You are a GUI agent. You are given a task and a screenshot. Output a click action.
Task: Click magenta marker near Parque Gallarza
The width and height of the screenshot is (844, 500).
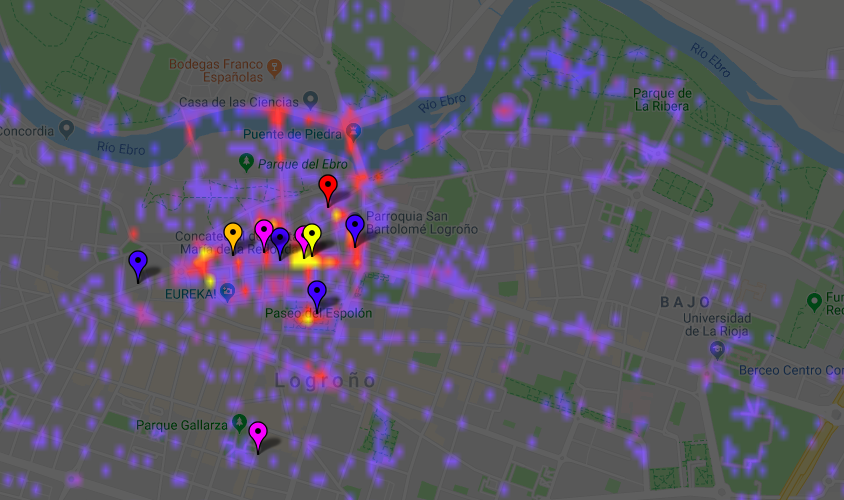click(258, 435)
